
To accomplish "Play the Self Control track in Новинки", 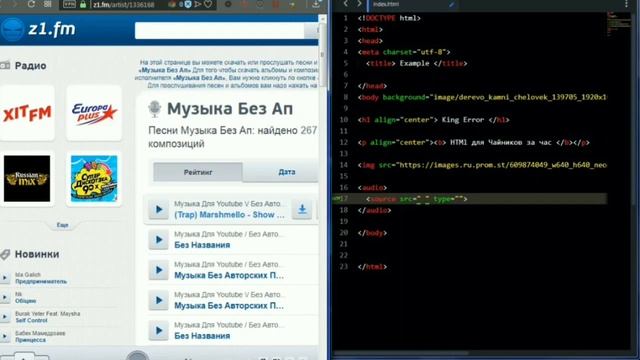I will tap(4, 317).
